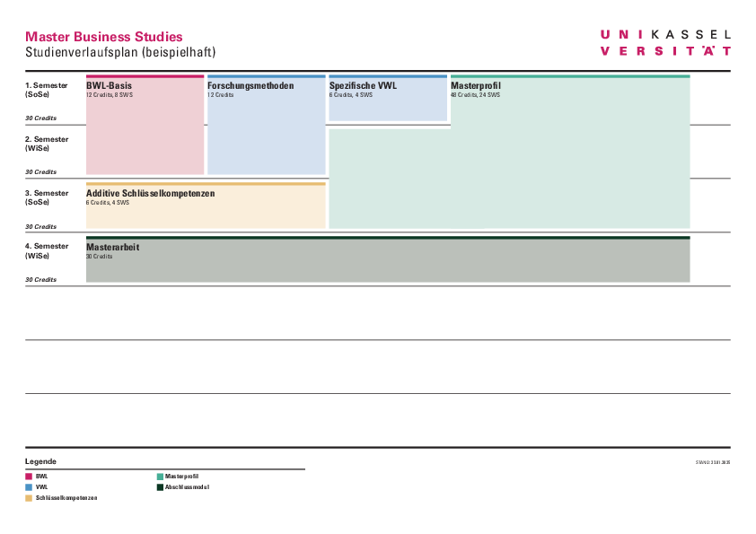Click the Forschungsmethoden module heading
The width and height of the screenshot is (756, 534).
pyautogui.click(x=251, y=86)
